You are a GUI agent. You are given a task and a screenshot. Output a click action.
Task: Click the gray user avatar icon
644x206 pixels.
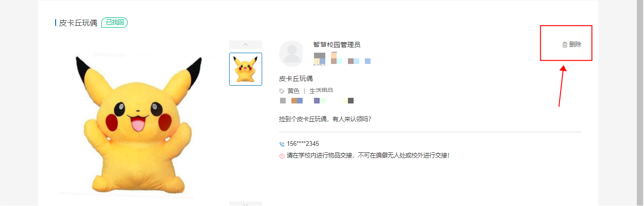tap(292, 53)
